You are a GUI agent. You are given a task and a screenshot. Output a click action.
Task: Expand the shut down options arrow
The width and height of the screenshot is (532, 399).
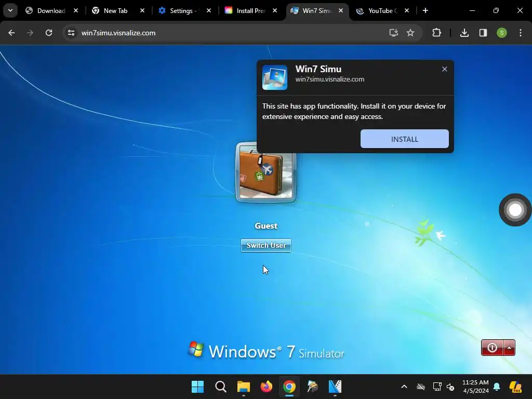(509, 348)
